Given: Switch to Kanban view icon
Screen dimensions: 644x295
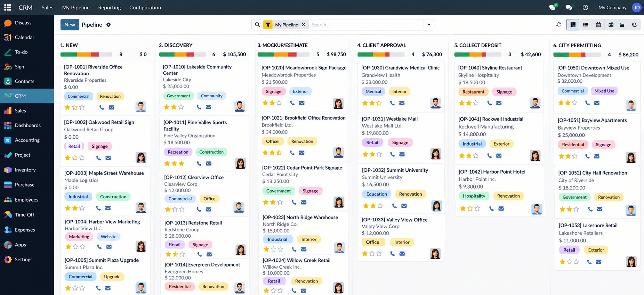Looking at the screenshot, I should tap(573, 25).
